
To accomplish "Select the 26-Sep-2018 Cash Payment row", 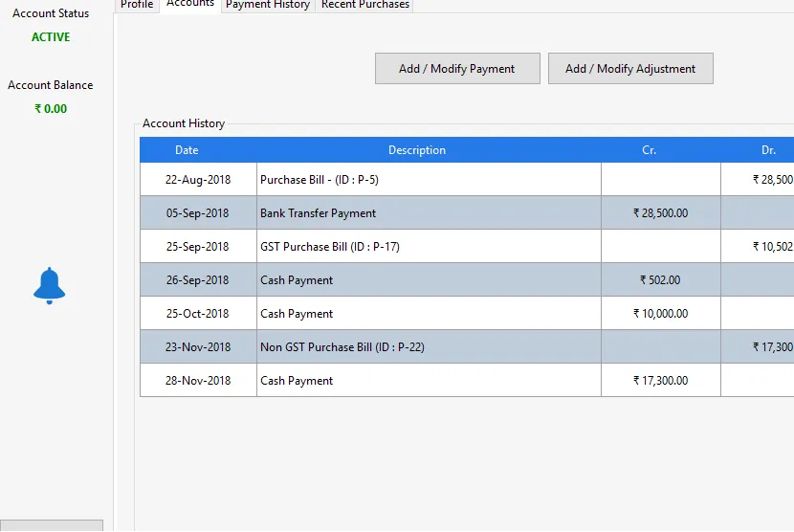I will coord(297,280).
